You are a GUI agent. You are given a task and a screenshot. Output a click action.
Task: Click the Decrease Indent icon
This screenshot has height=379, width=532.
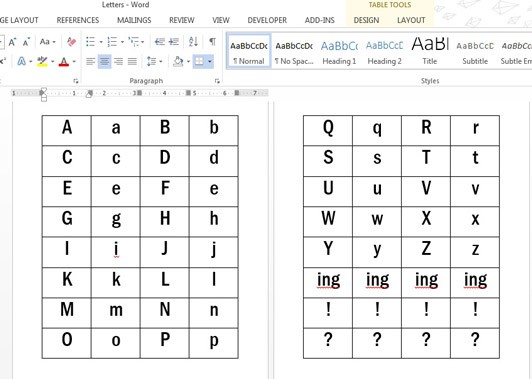(x=159, y=42)
